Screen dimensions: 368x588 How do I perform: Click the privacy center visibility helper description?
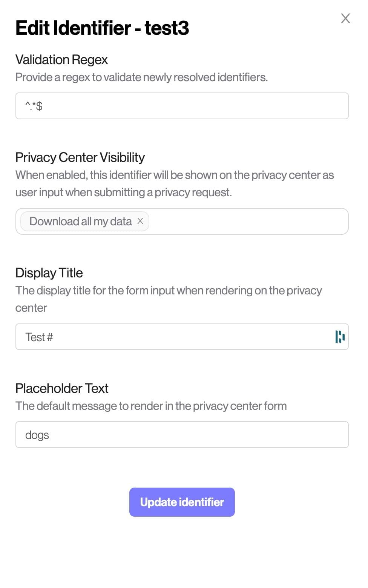point(174,184)
